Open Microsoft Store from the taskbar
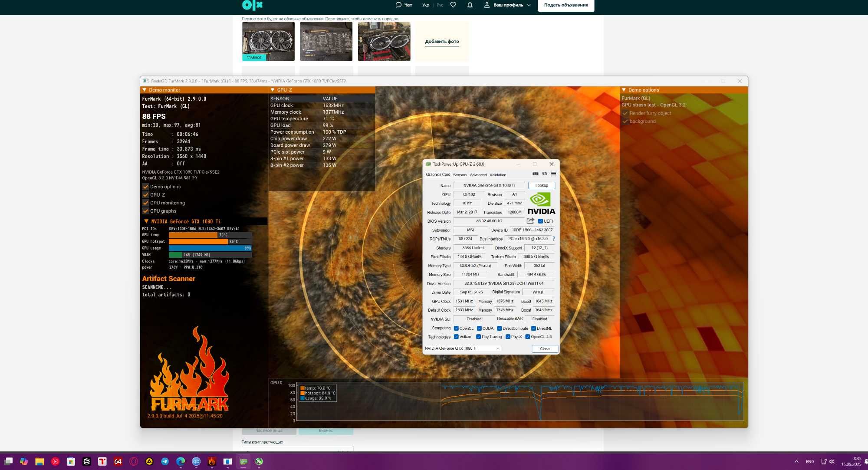 point(71,461)
